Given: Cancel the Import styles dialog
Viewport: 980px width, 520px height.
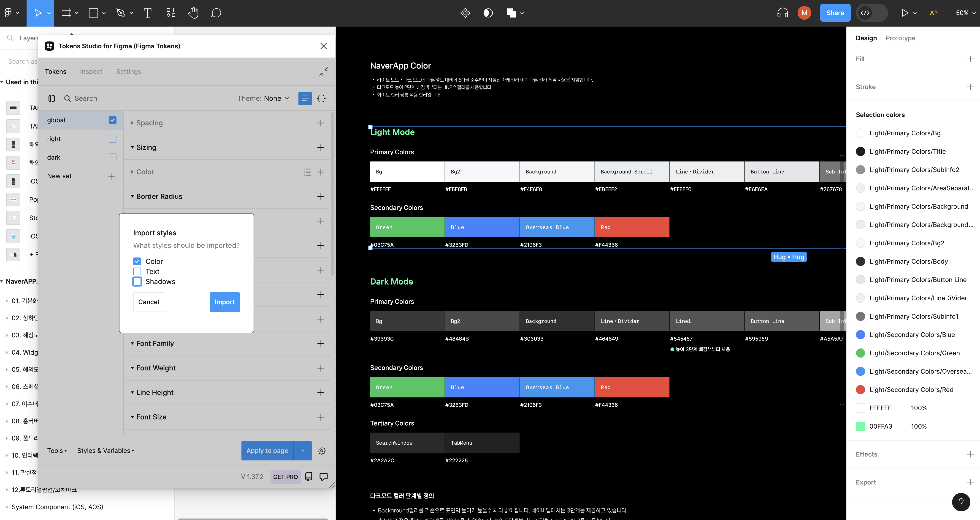Looking at the screenshot, I should [149, 302].
